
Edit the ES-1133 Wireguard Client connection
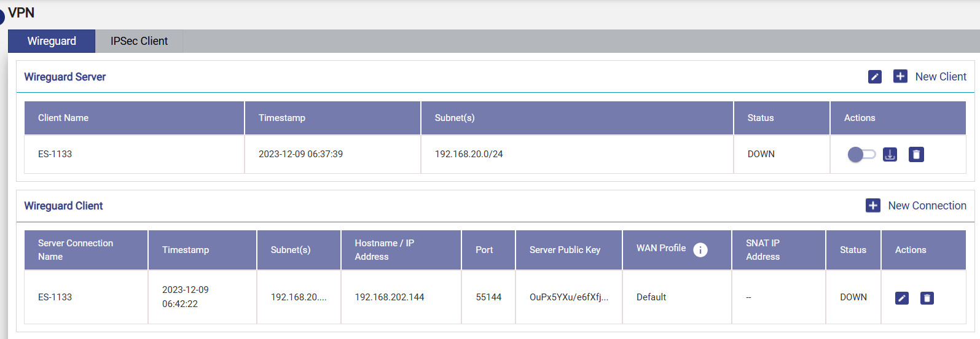coord(901,298)
